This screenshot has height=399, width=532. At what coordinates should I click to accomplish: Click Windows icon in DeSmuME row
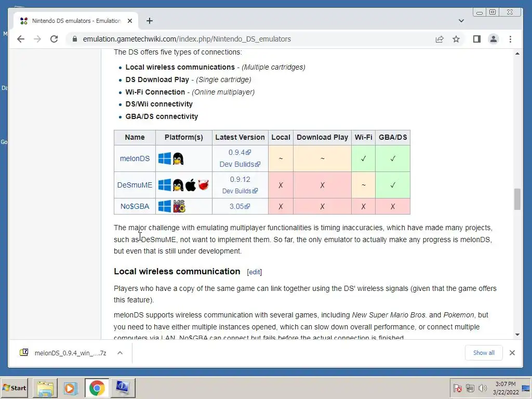click(x=165, y=185)
